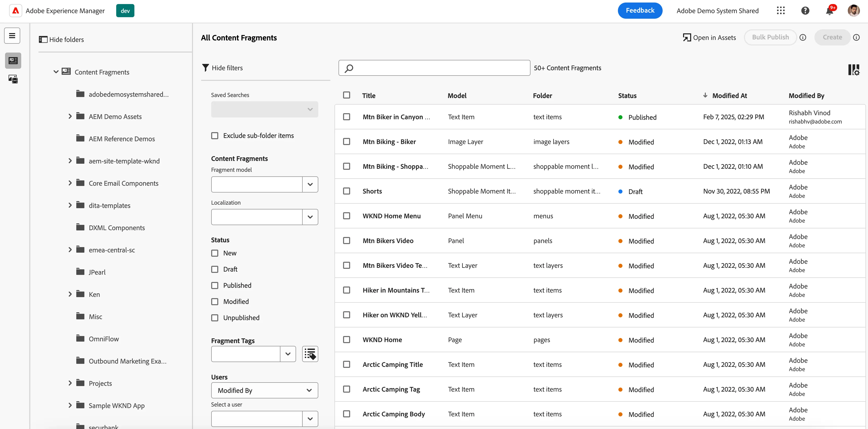Viewport: 868px width, 429px height.
Task: Sort by Modified At arrow icon
Action: 705,95
